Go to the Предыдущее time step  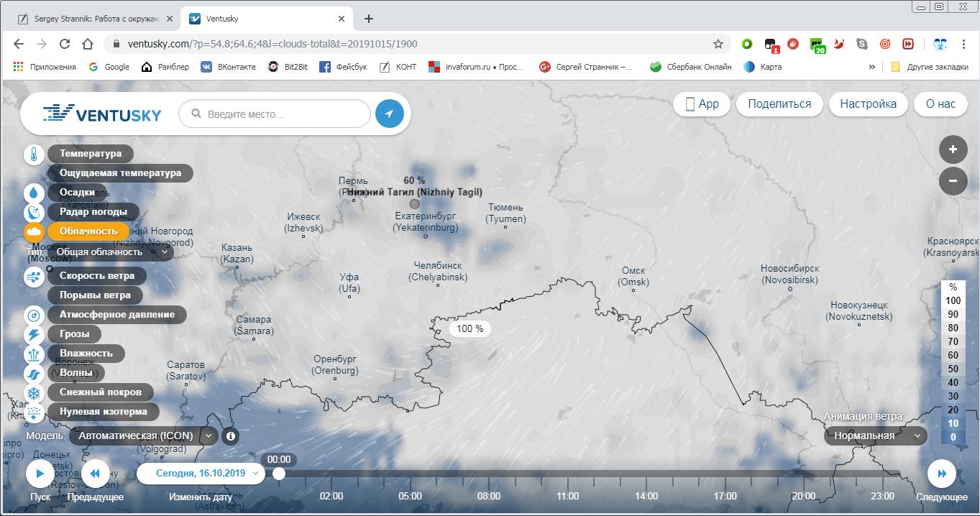coord(95,473)
